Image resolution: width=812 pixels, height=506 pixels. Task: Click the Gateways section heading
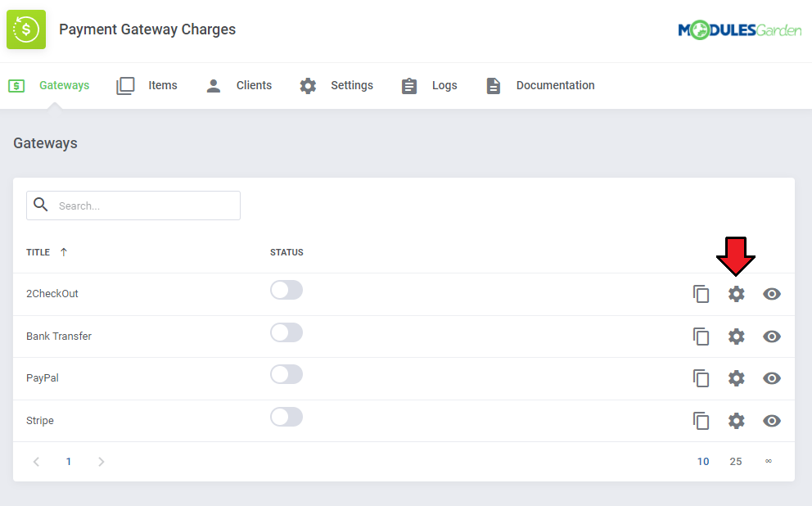(45, 143)
